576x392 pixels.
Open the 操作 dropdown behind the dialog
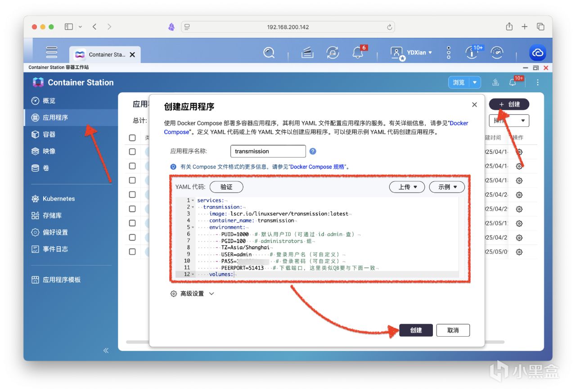click(509, 121)
